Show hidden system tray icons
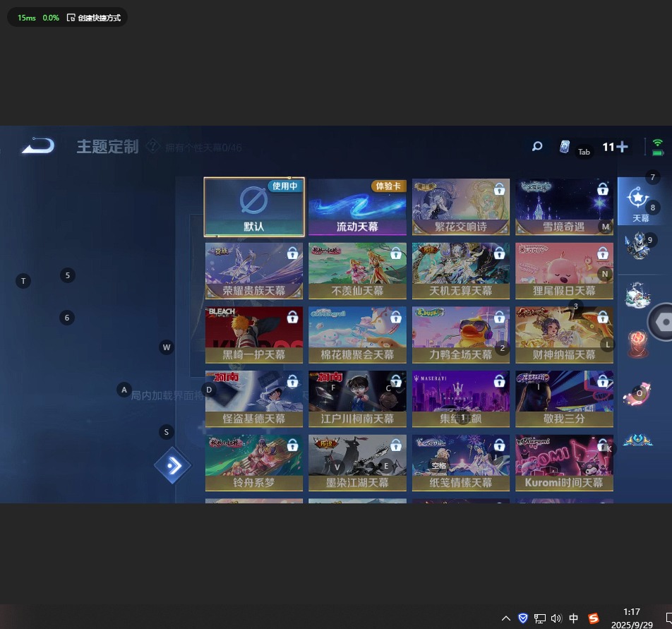This screenshot has height=629, width=672. 506,618
